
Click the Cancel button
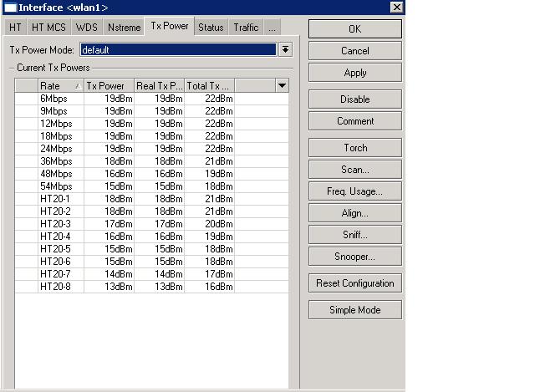354,51
